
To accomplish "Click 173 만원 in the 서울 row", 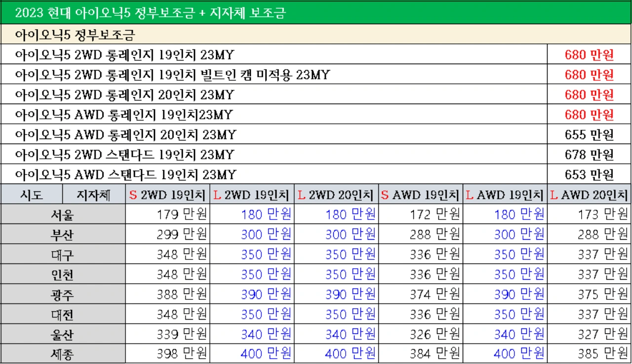I will [603, 215].
